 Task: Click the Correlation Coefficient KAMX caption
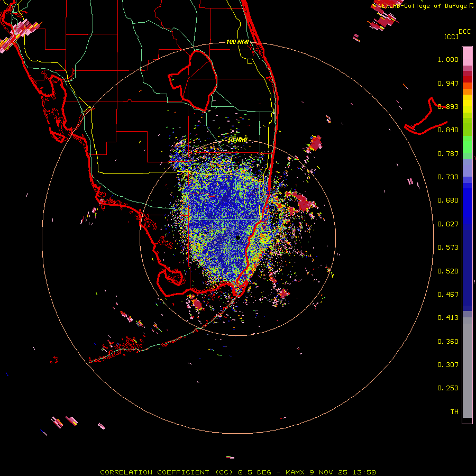238,472
